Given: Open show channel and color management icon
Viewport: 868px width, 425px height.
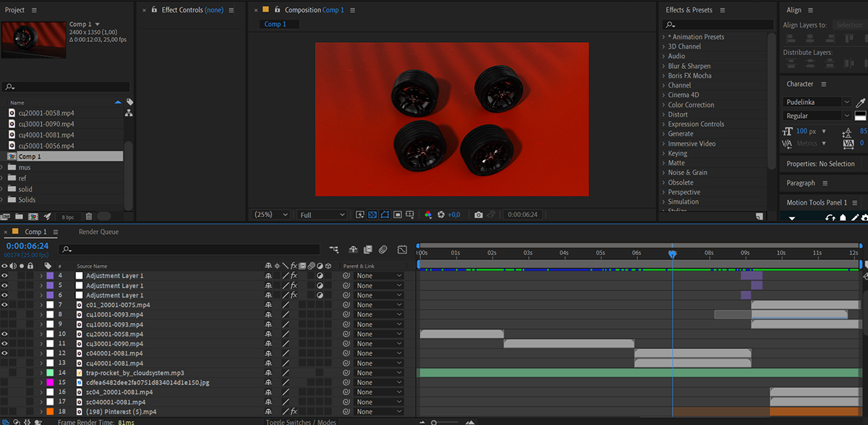Looking at the screenshot, I should point(428,215).
